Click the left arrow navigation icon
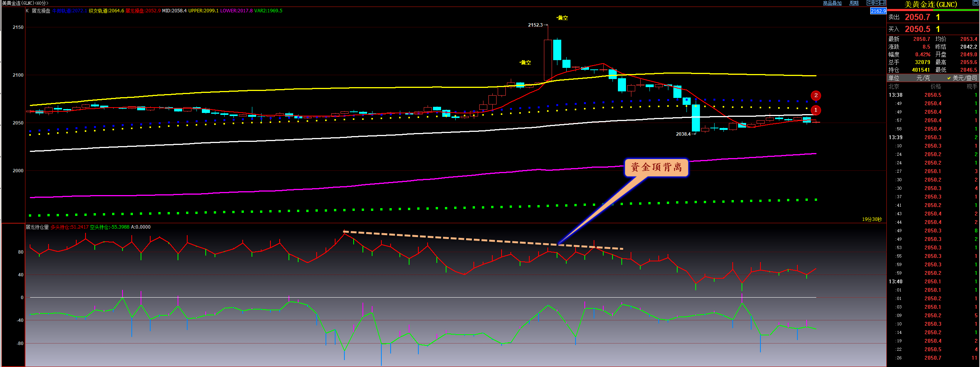 pos(870,3)
